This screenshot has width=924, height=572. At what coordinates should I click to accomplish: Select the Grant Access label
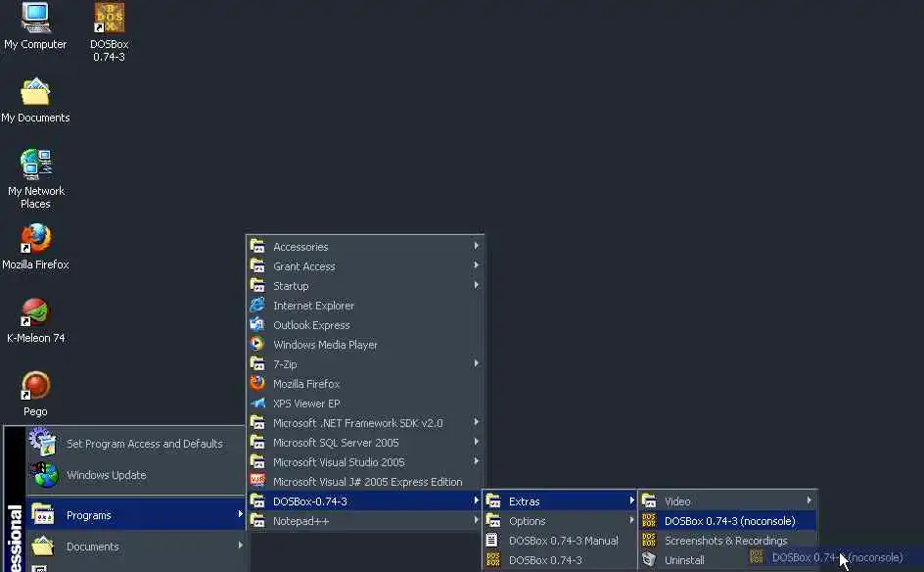coord(304,266)
